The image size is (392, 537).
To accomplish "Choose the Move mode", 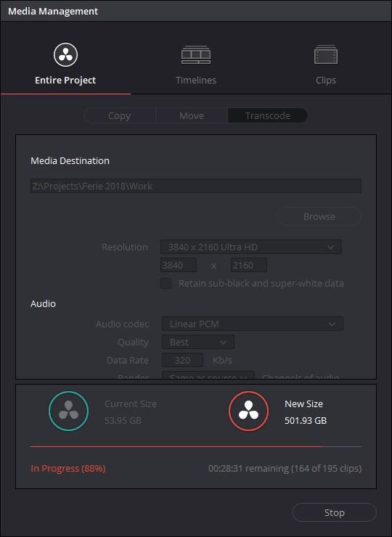I will pos(192,116).
